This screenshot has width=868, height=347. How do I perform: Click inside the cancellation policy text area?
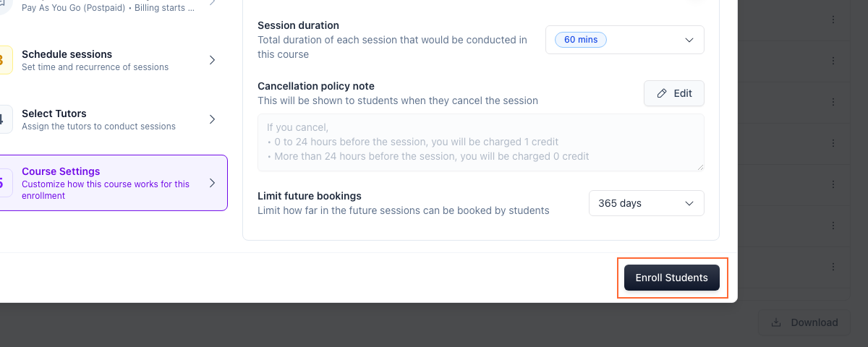(x=481, y=142)
